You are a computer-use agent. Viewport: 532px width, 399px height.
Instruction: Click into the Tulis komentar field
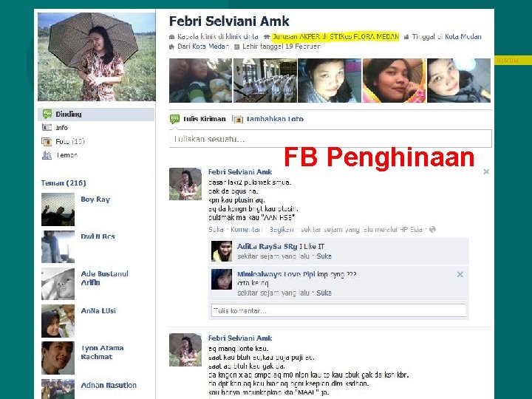click(x=338, y=311)
